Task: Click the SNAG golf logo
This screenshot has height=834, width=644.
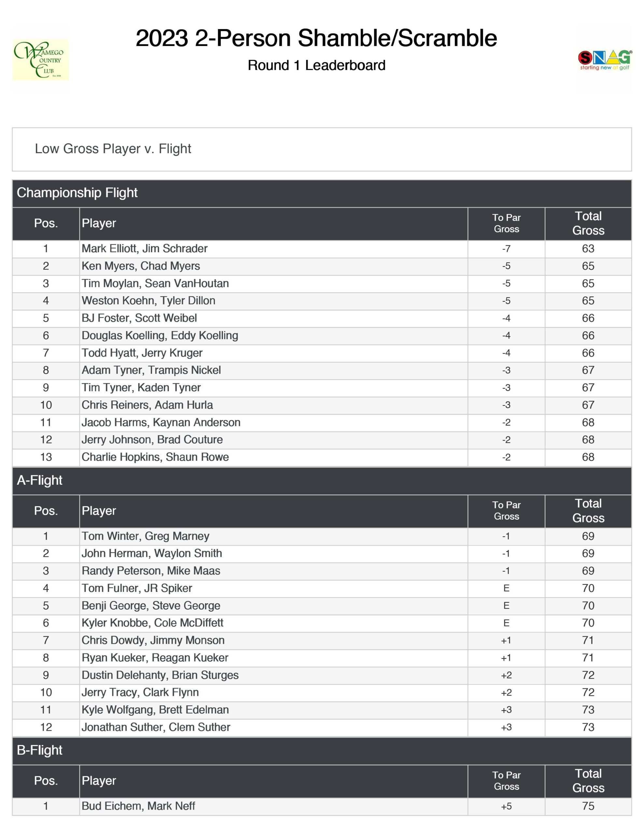Action: coord(605,60)
